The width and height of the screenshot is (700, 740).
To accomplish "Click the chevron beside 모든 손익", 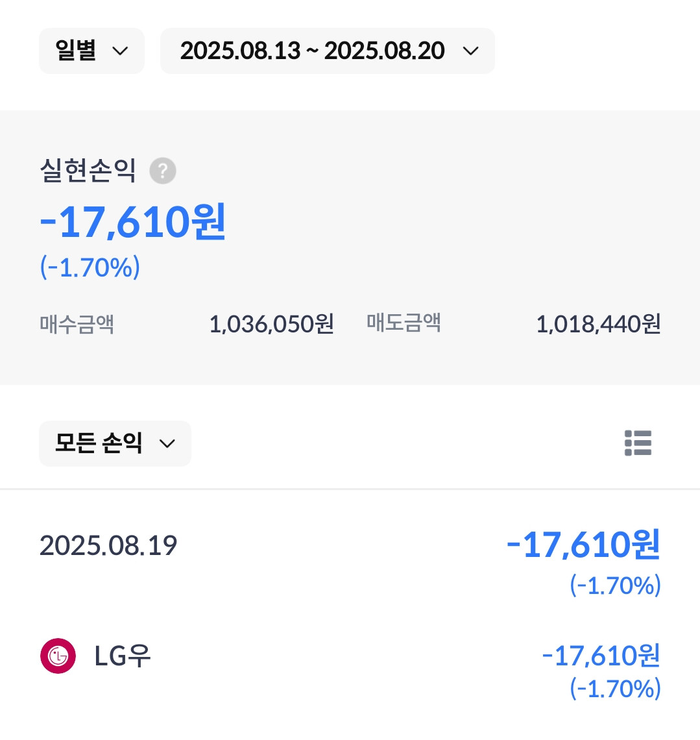I will pos(167,444).
